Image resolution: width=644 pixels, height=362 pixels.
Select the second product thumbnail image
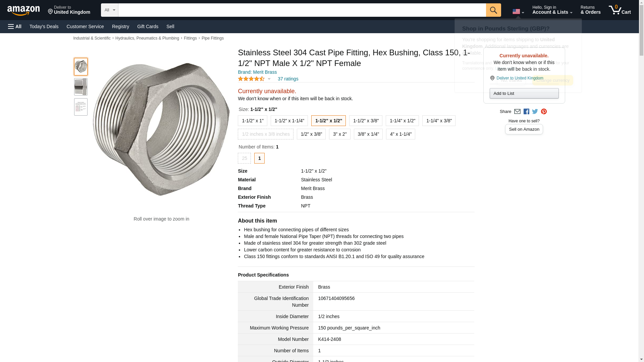(x=81, y=87)
